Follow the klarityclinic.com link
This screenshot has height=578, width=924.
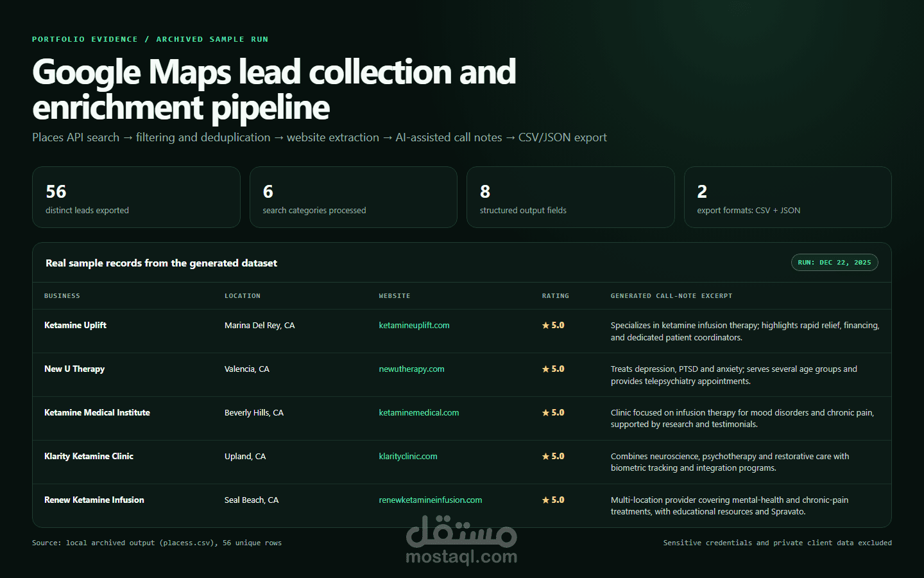pos(408,457)
